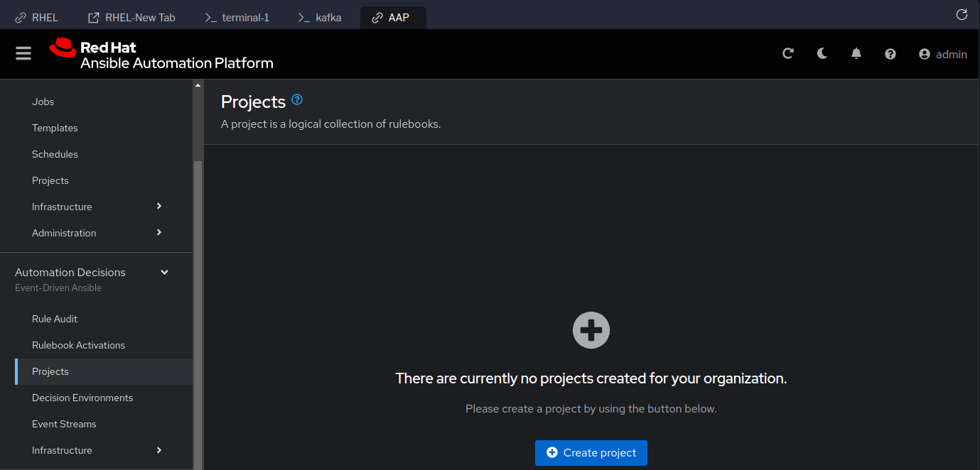980x470 pixels.
Task: Refresh the page using the header refresh icon
Action: [x=787, y=54]
